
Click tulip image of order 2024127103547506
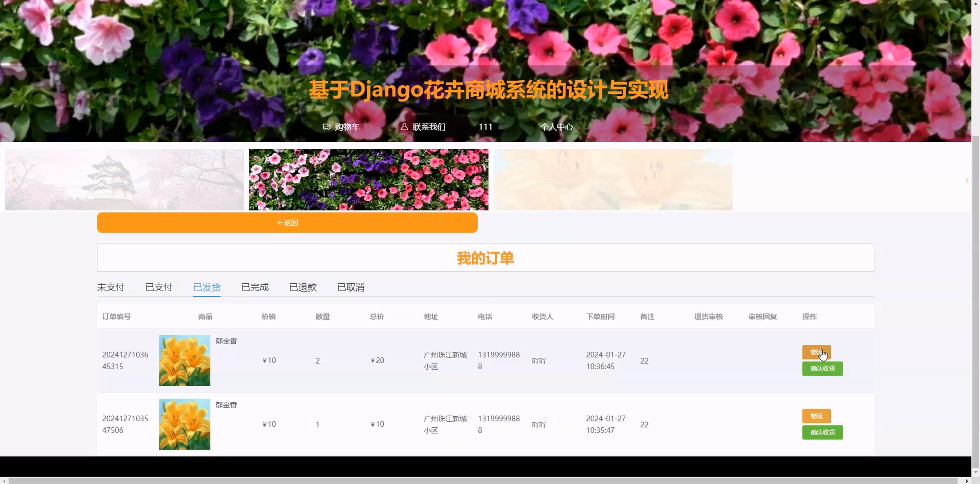[185, 424]
